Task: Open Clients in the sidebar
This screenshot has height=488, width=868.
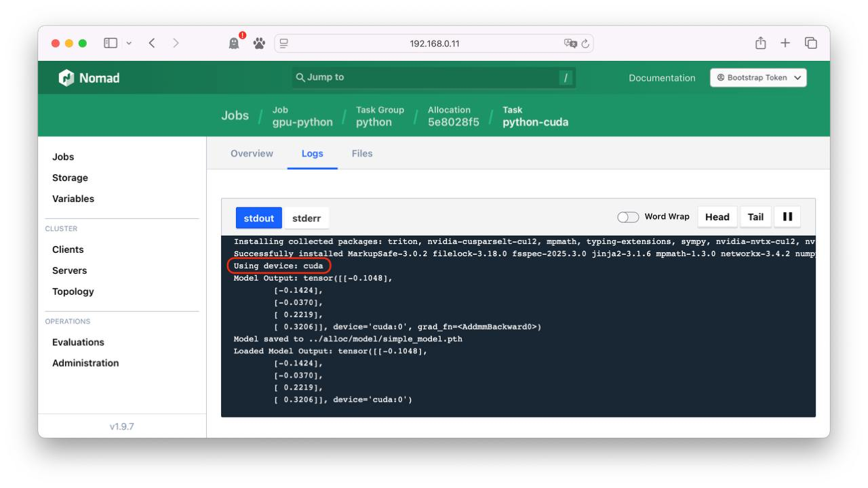Action: 68,249
